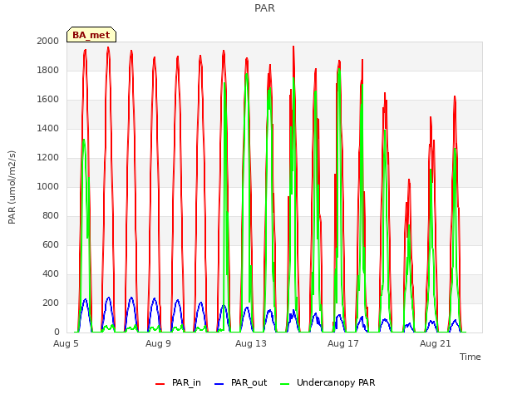
Task: Click the 1000 y-axis tick label
Action: pos(48,186)
